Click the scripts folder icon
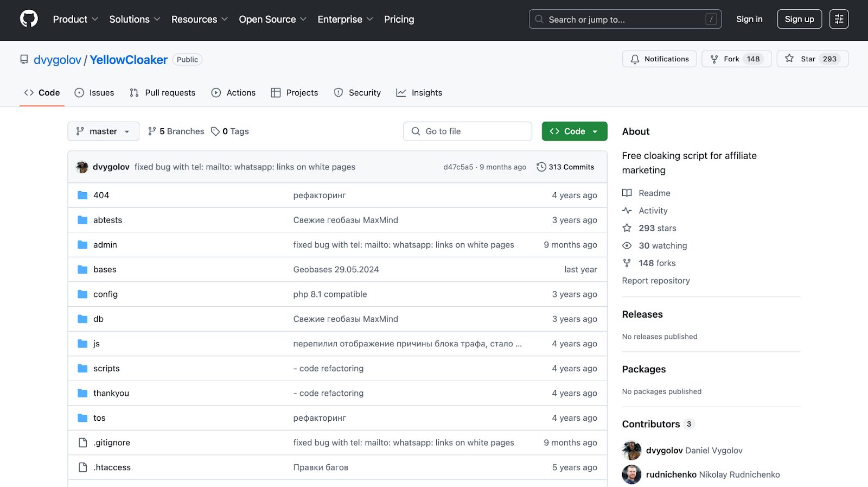Image resolution: width=868 pixels, height=487 pixels. pos(82,368)
